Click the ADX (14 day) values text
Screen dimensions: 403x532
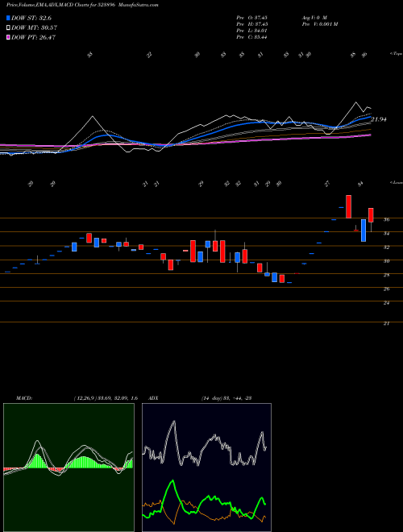[x=226, y=398]
